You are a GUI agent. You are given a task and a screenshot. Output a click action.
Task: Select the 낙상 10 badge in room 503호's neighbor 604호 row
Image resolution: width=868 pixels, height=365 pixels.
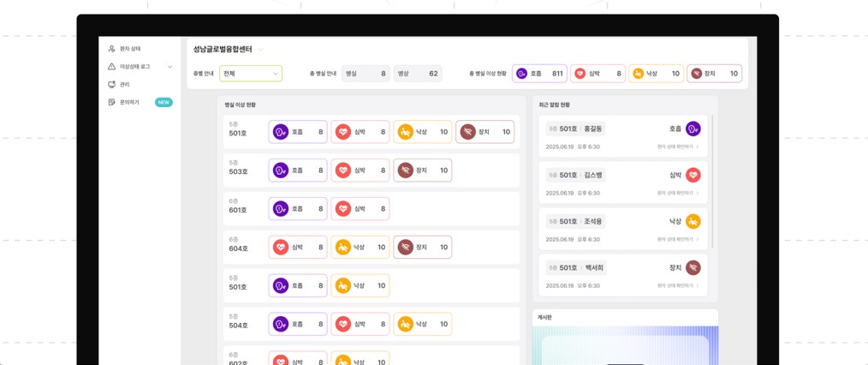tap(360, 248)
